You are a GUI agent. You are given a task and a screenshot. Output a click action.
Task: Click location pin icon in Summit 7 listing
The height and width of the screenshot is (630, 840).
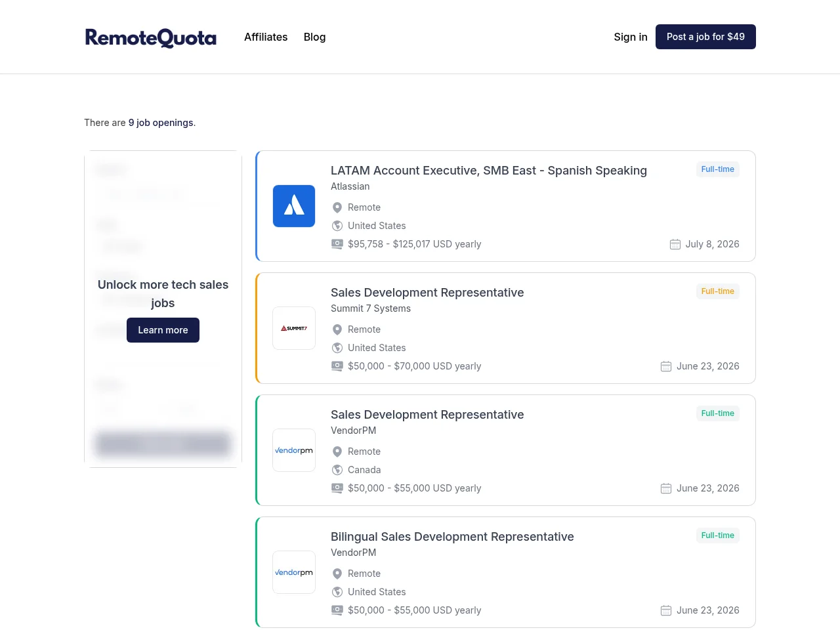[337, 329]
